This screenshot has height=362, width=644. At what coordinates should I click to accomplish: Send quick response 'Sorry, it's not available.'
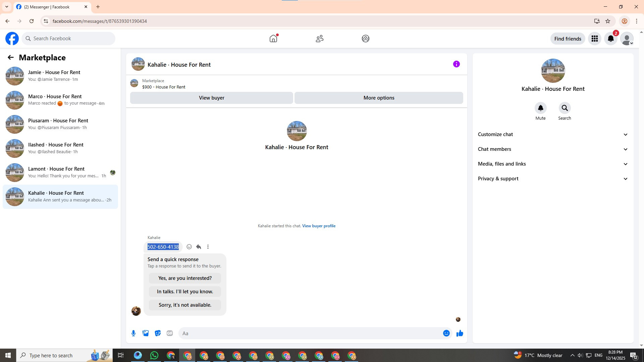(x=185, y=305)
